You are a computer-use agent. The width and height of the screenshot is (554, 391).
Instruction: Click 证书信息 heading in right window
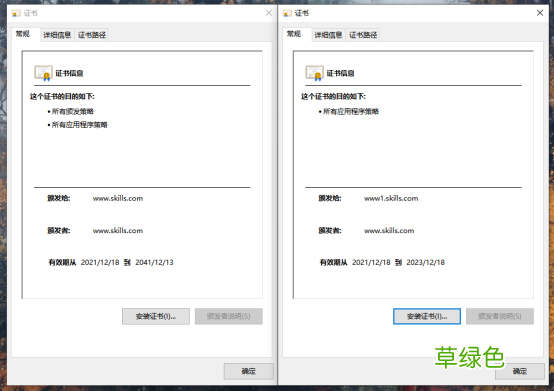340,73
